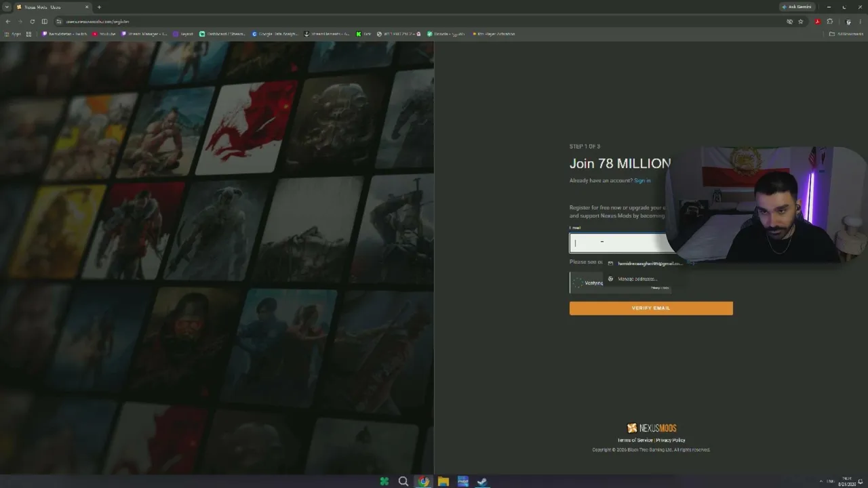Image resolution: width=868 pixels, height=488 pixels.
Task: Click the orange VERIFY EMAIL button
Action: tap(651, 308)
